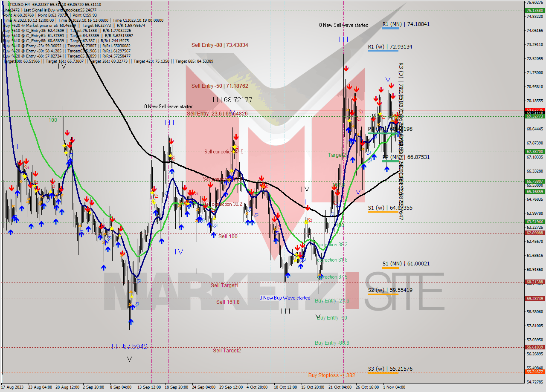This screenshot has height=392, width=546.
Task: Click the Buy Entry -88.6 label
Action: 332,343
